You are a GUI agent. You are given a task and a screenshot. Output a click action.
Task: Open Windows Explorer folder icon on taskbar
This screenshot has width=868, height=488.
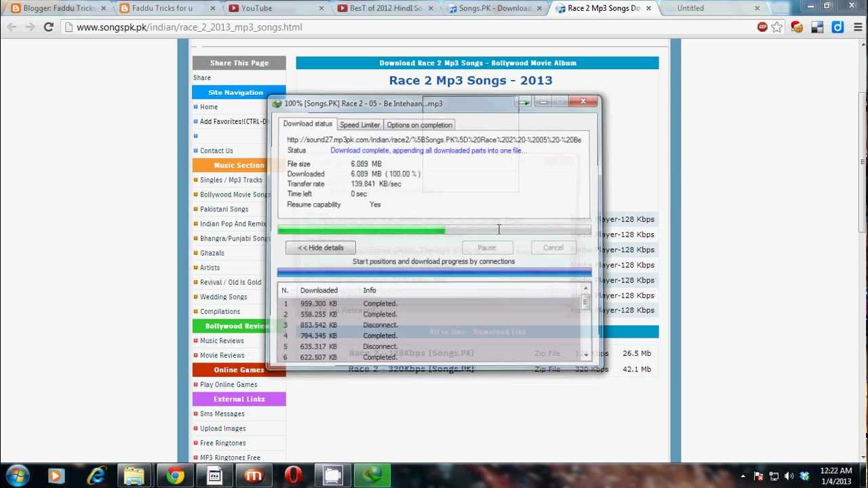coord(134,476)
